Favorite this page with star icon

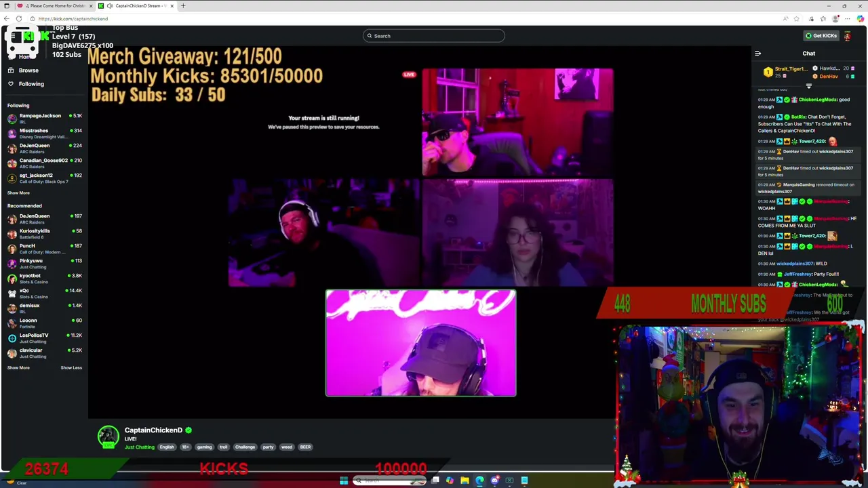click(796, 18)
